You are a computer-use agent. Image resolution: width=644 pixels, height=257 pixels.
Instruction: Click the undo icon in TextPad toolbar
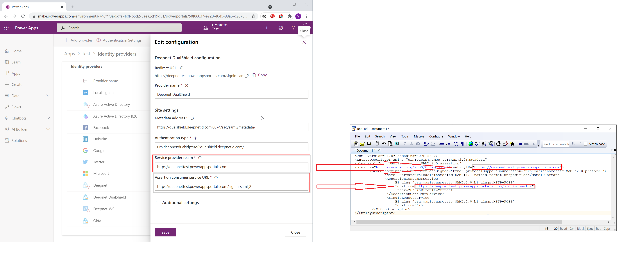coord(426,144)
